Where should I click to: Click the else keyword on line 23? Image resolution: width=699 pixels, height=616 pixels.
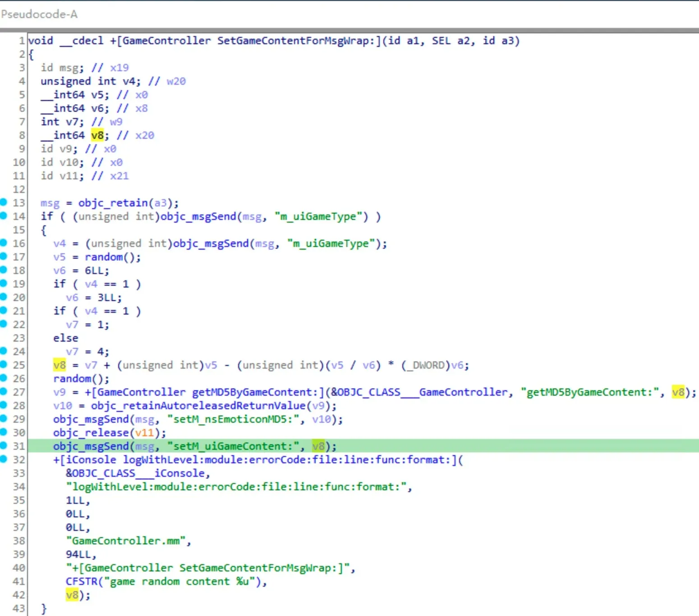pos(66,338)
